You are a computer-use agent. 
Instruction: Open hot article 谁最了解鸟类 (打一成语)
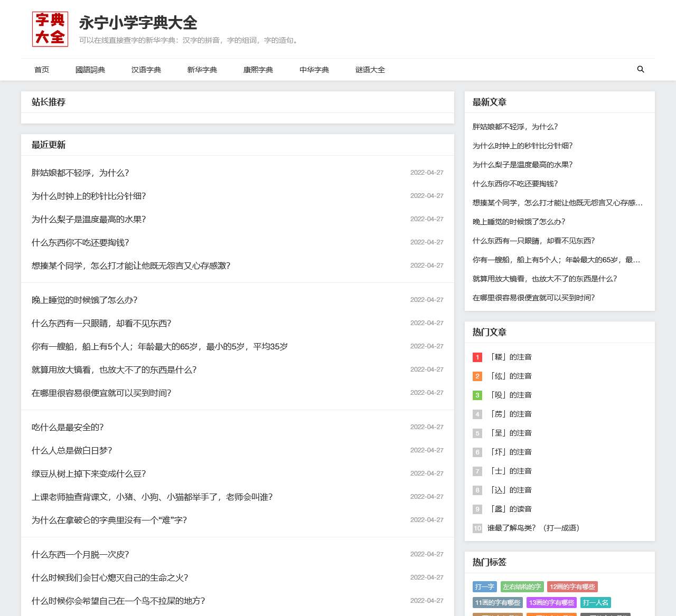tap(533, 528)
